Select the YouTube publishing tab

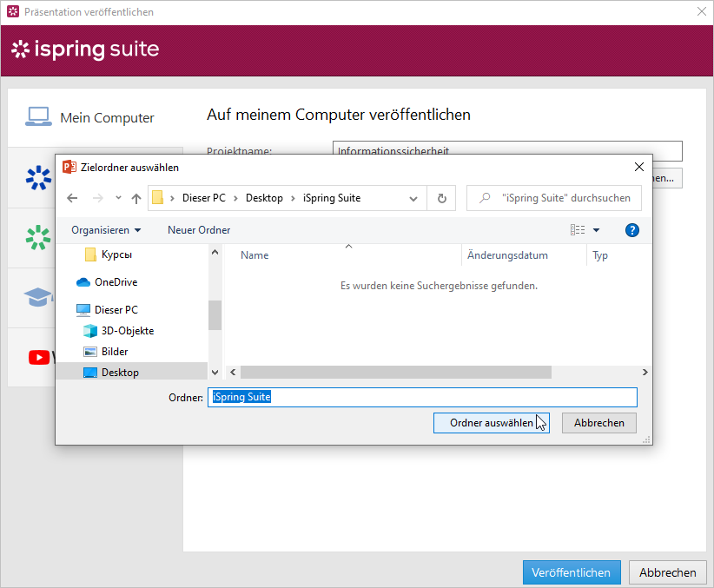point(39,358)
